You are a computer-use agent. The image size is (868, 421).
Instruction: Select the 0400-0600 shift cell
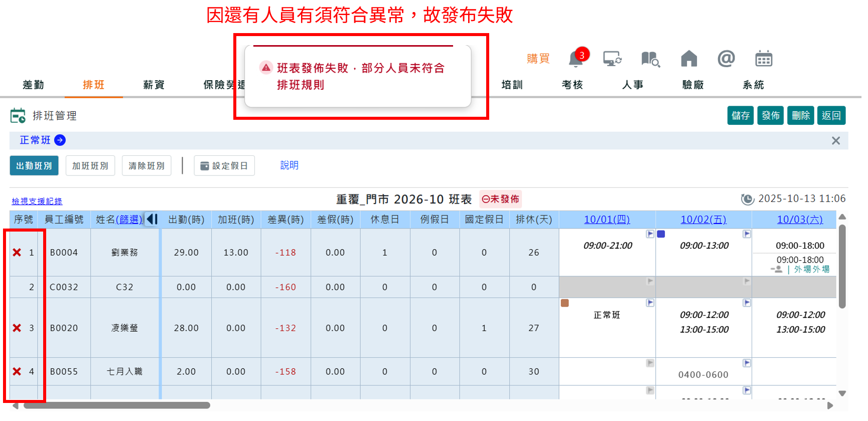click(703, 375)
